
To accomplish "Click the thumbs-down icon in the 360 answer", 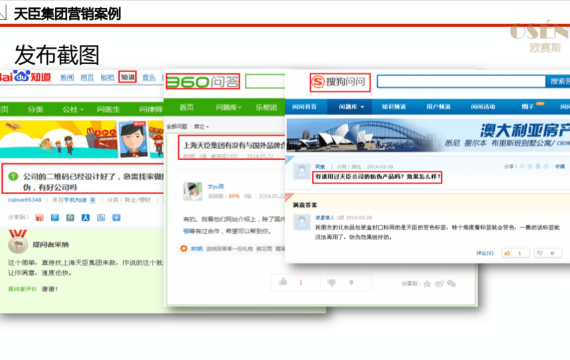I will [332, 283].
